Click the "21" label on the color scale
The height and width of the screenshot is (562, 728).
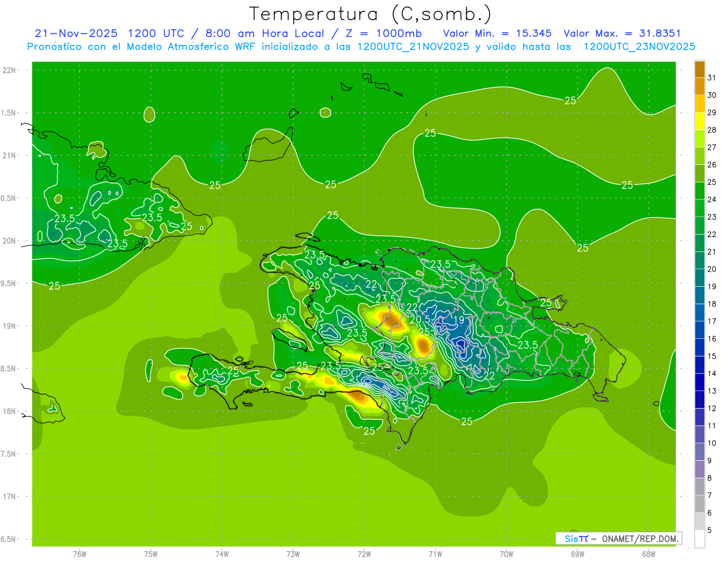[712, 252]
